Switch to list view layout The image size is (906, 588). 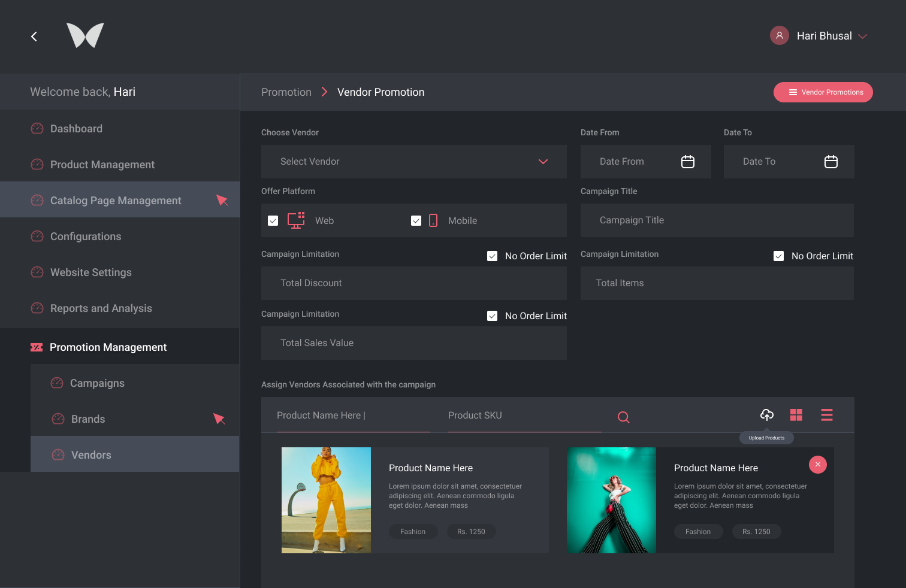click(x=826, y=415)
